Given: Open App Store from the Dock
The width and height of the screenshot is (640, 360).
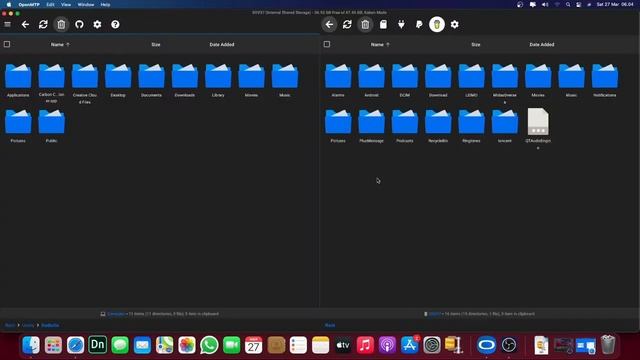Looking at the screenshot, I should (409, 345).
